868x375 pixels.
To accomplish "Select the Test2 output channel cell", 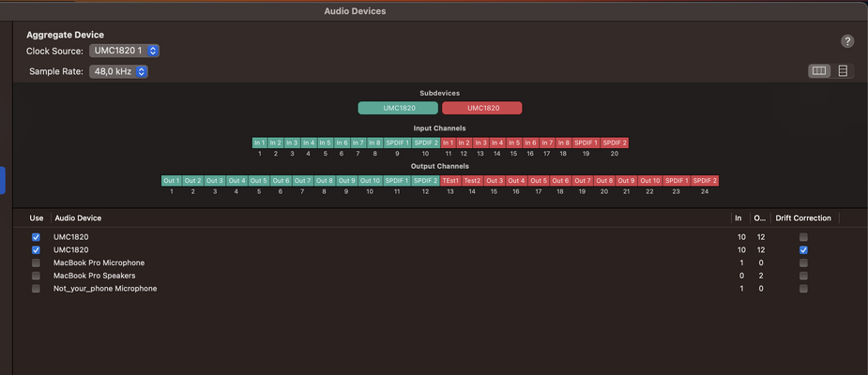I will coord(472,180).
